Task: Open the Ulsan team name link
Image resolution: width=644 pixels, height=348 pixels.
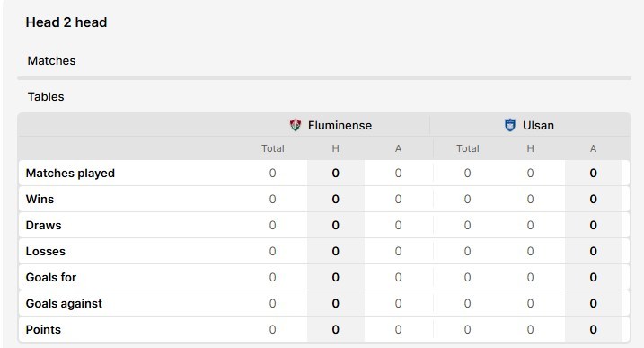Action: [538, 126]
